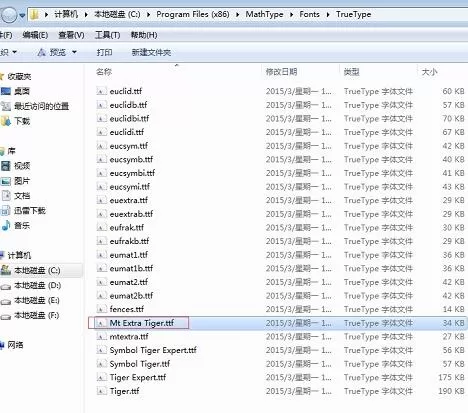Select file mtextra.ttf
Viewport: 468px width, 413px height.
click(x=129, y=336)
